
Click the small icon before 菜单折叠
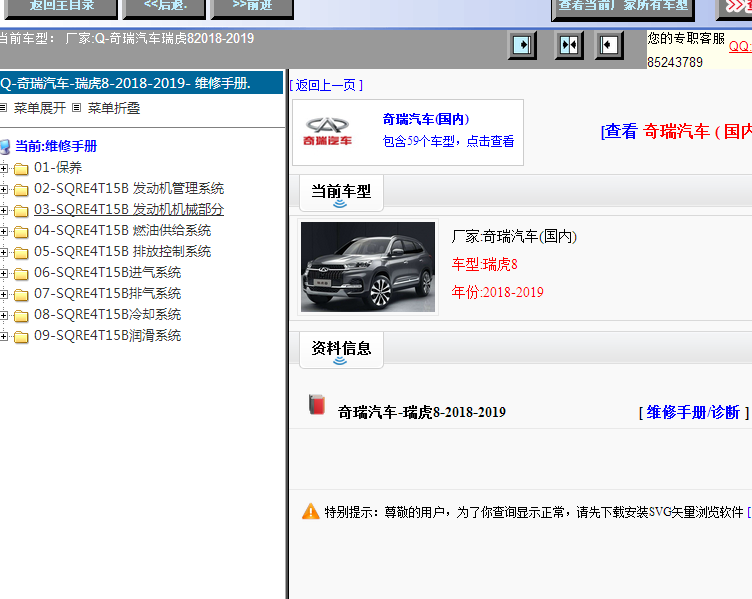(x=76, y=108)
